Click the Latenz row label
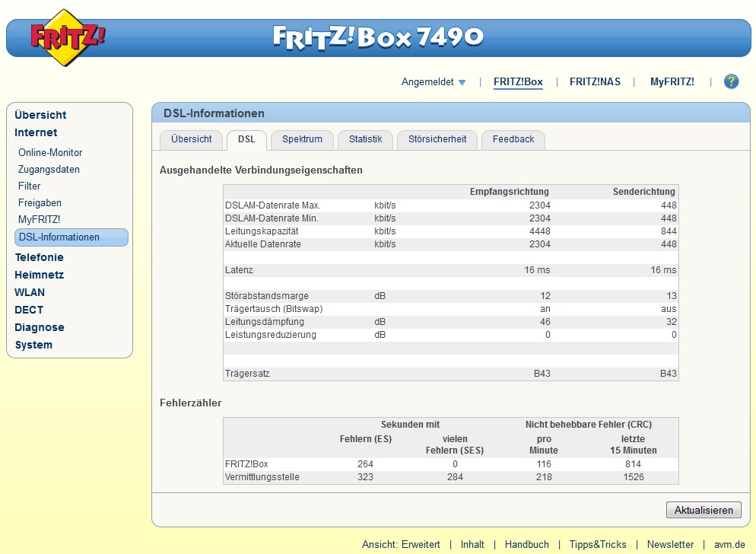This screenshot has height=554, width=756. 239,269
